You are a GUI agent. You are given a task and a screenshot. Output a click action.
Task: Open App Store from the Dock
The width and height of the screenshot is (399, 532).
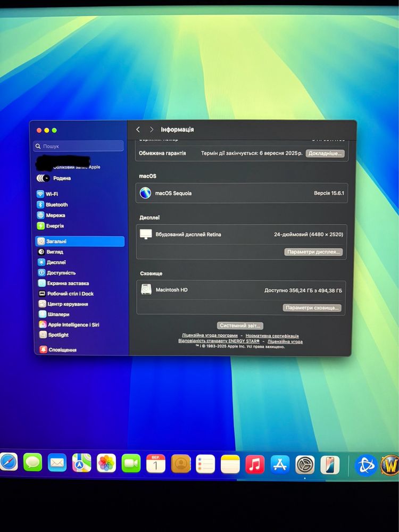click(x=280, y=464)
